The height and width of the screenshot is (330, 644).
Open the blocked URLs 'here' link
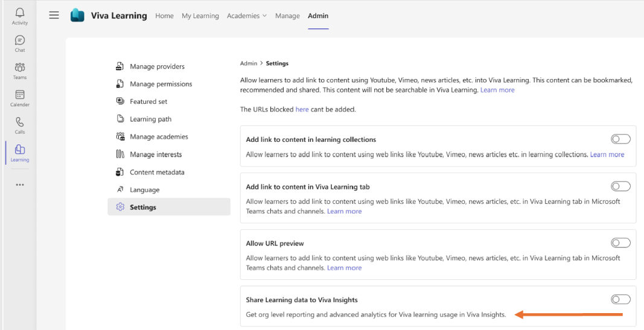click(x=302, y=109)
